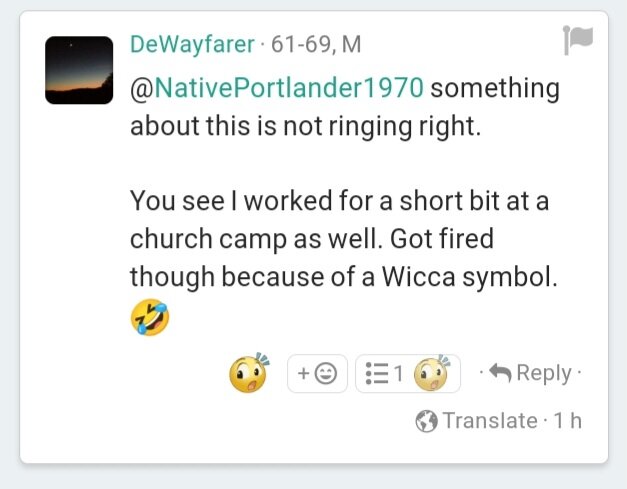Click the rolling laughing emoji in the comment

tap(150, 317)
